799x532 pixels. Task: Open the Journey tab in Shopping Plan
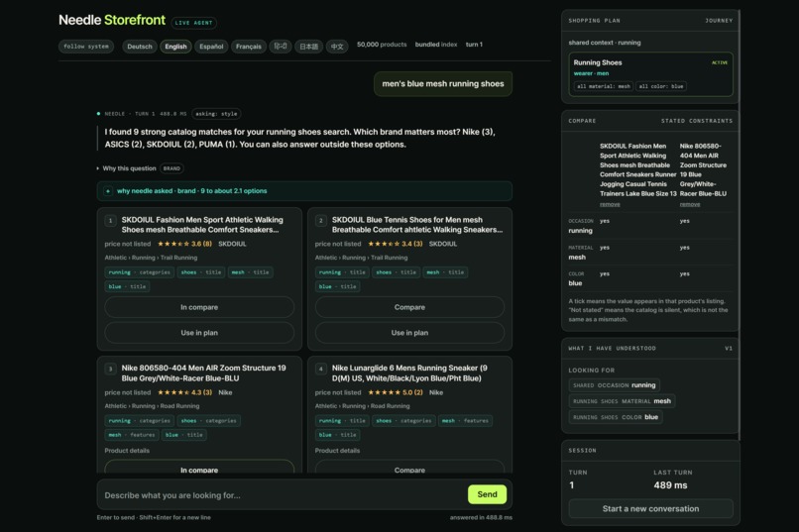click(x=719, y=21)
